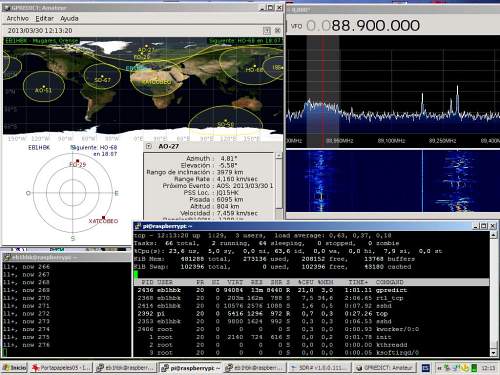Switch to SDR# taskbar window
Image resolution: width=500 pixels, height=375 pixels.
(x=320, y=368)
